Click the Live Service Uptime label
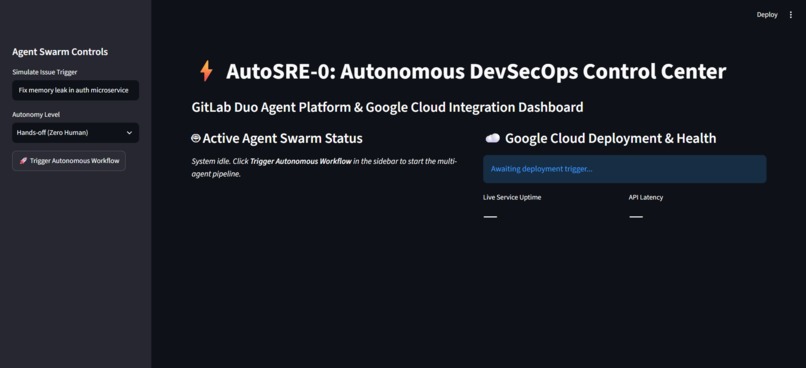The image size is (806, 368). pyautogui.click(x=512, y=197)
